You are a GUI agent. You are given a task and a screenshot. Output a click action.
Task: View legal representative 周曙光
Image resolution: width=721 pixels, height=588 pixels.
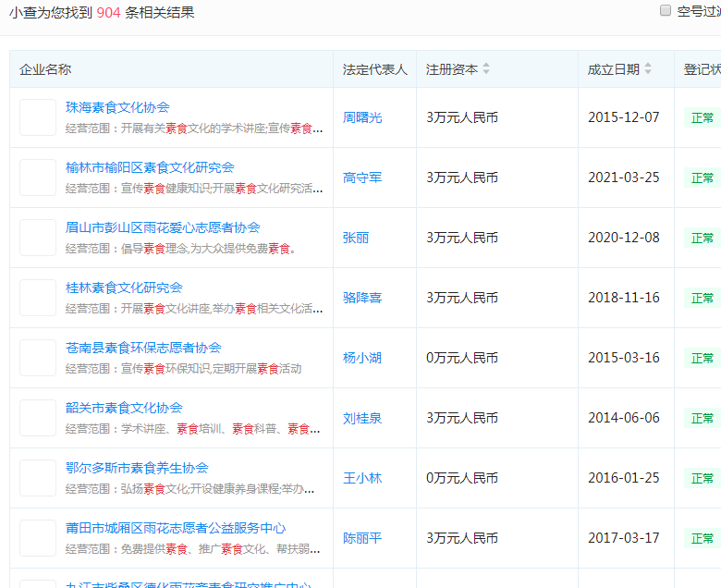(x=362, y=117)
